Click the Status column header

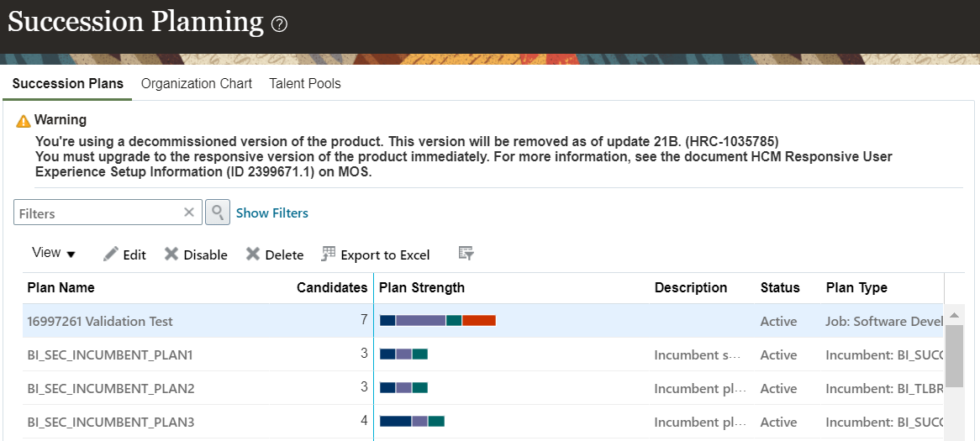coord(780,287)
